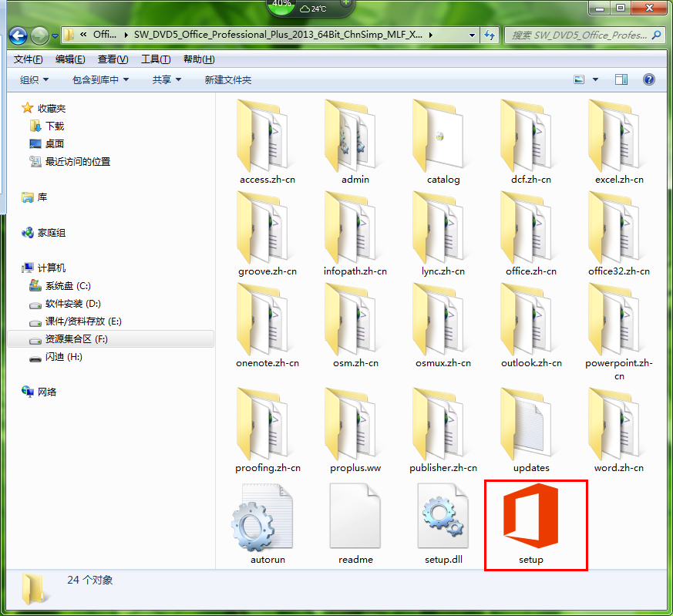Image resolution: width=673 pixels, height=616 pixels.
Task: Select 桌面 in the favorites list
Action: tap(54, 144)
